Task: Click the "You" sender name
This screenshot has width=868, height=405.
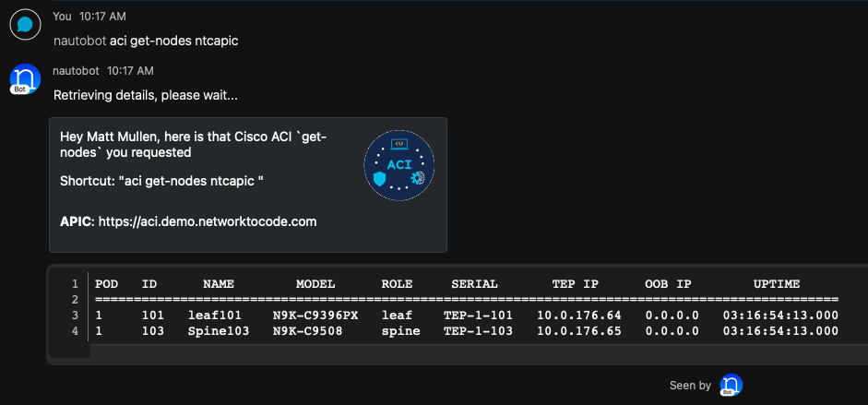Action: point(62,16)
